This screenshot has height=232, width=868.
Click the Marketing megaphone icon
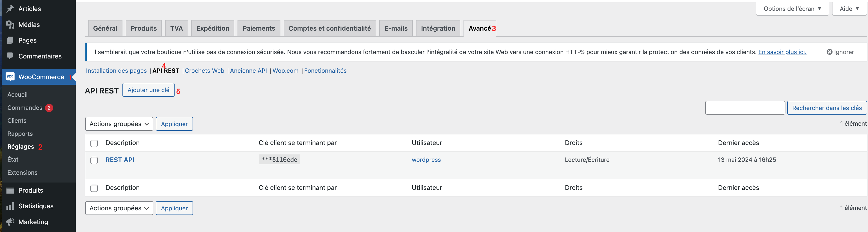tap(10, 222)
